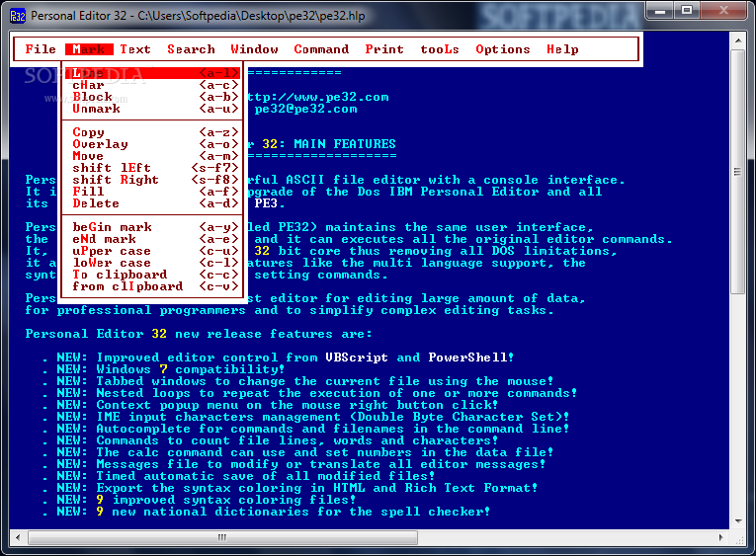Open the tooLs menu
Screen dimensions: 756x556
coord(440,49)
